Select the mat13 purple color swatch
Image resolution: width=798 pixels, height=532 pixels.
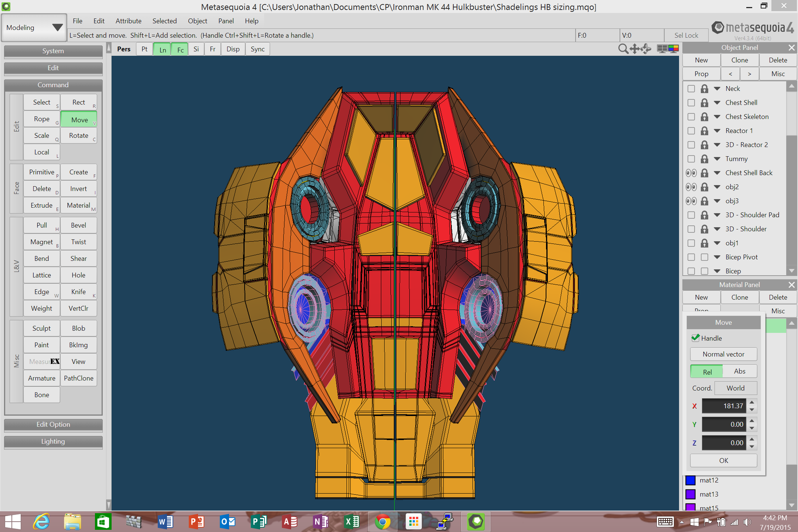(x=690, y=494)
